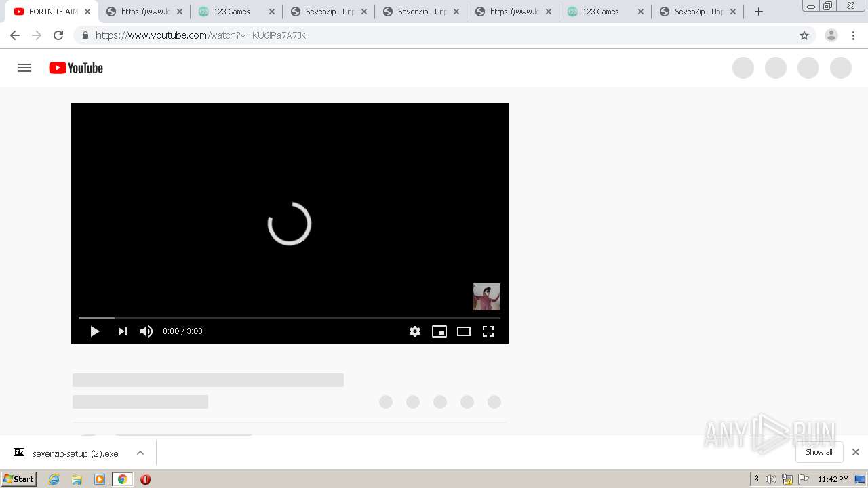The image size is (868, 488).
Task: Click Show desktop icon beside the clock
Action: pyautogui.click(x=861, y=479)
